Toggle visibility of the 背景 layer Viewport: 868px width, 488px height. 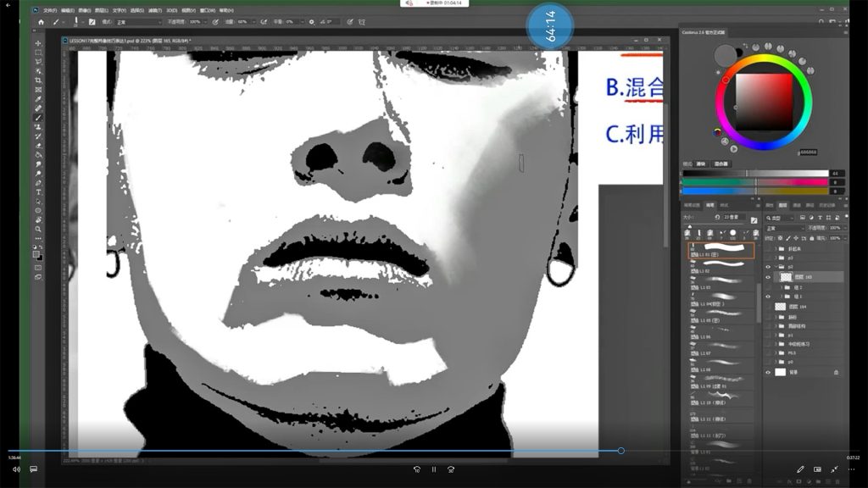point(769,372)
